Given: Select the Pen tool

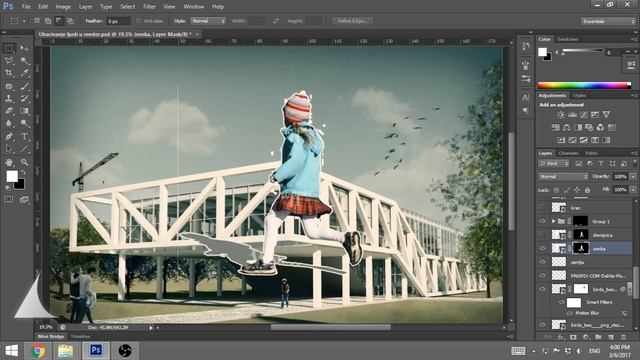Looking at the screenshot, I should coord(9,136).
